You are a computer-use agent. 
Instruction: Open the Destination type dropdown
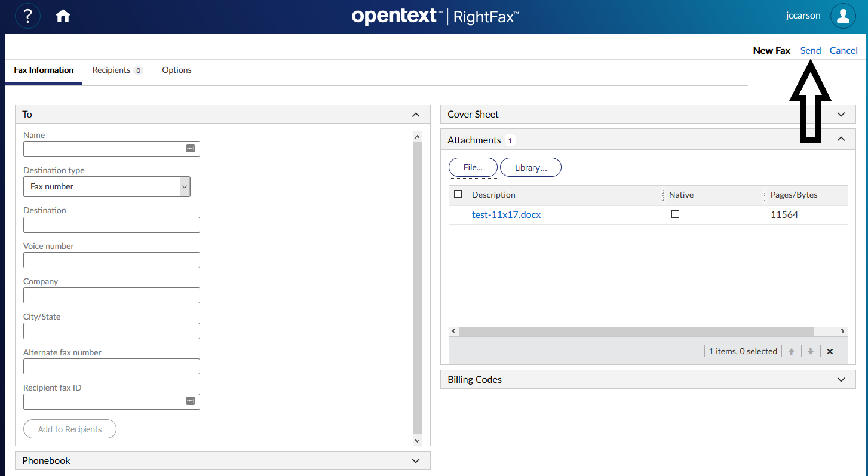tap(107, 186)
